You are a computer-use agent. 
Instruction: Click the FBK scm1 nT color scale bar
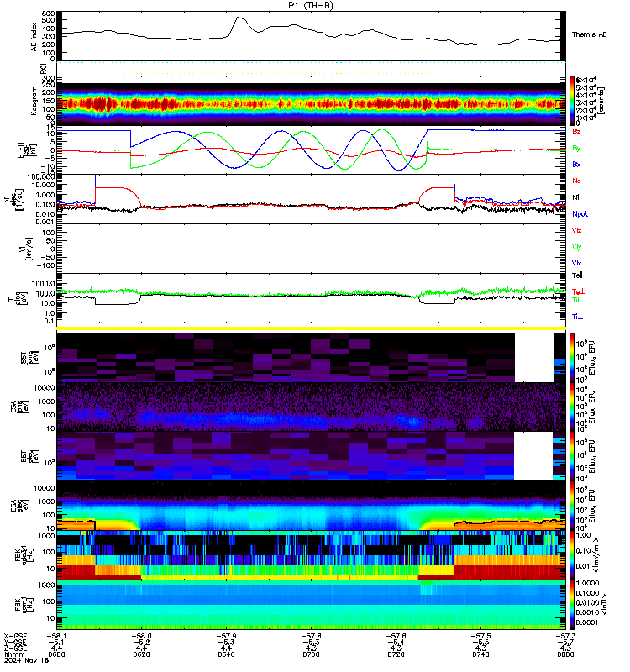[x=572, y=605]
